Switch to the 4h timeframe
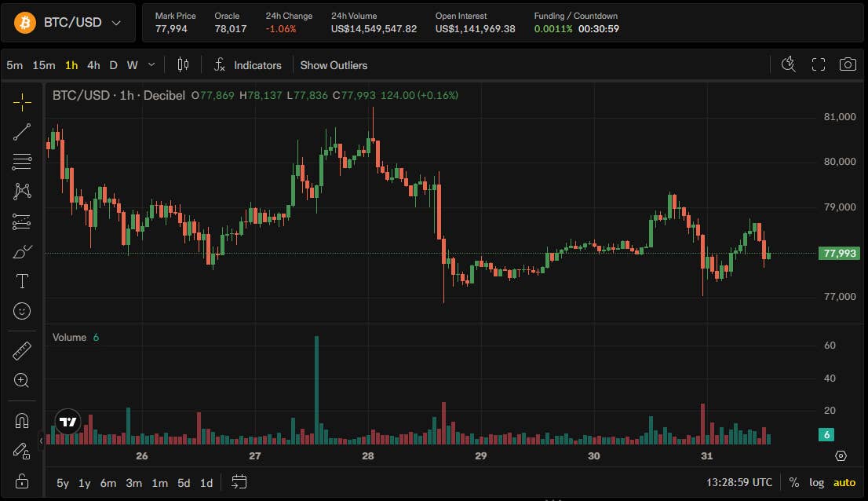The height and width of the screenshot is (501, 868). pyautogui.click(x=93, y=65)
